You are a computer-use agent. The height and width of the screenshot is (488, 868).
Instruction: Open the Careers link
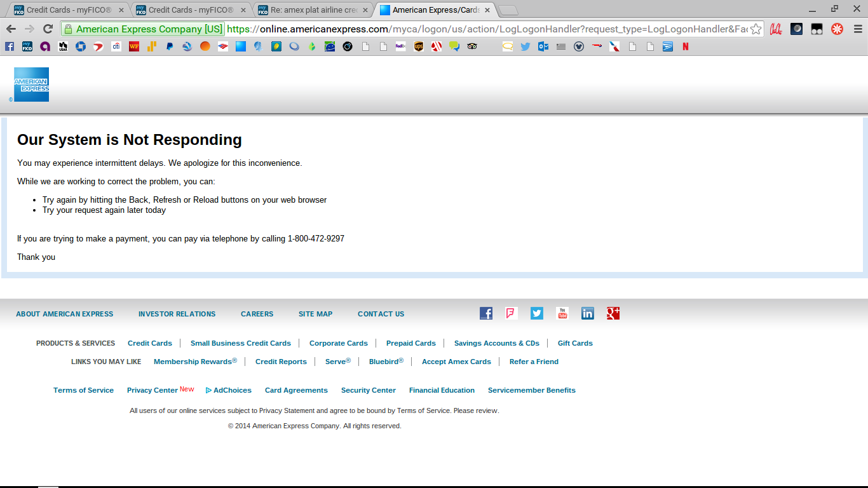(257, 314)
